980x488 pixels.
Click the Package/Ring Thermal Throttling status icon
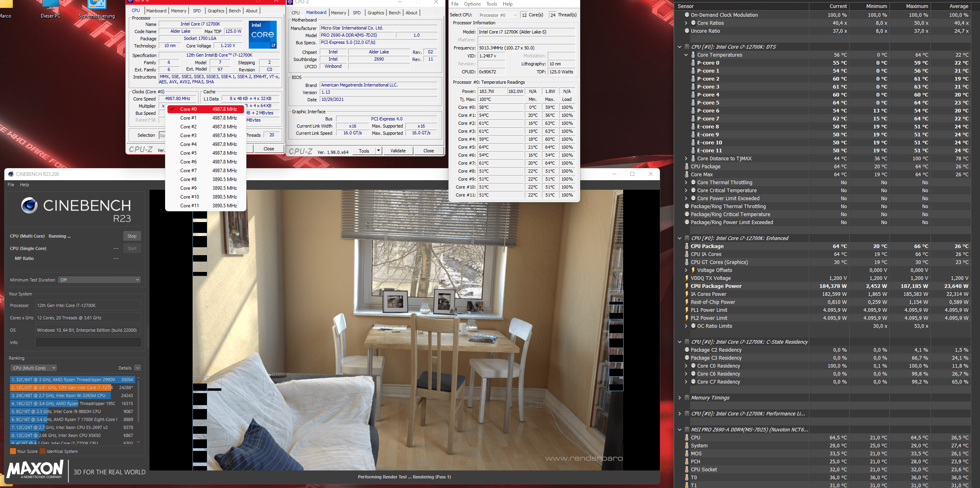point(687,206)
